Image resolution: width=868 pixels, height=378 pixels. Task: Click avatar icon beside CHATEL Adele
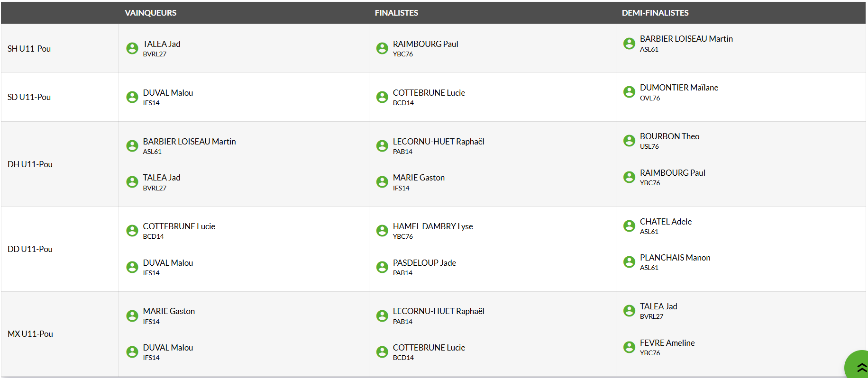(x=629, y=226)
